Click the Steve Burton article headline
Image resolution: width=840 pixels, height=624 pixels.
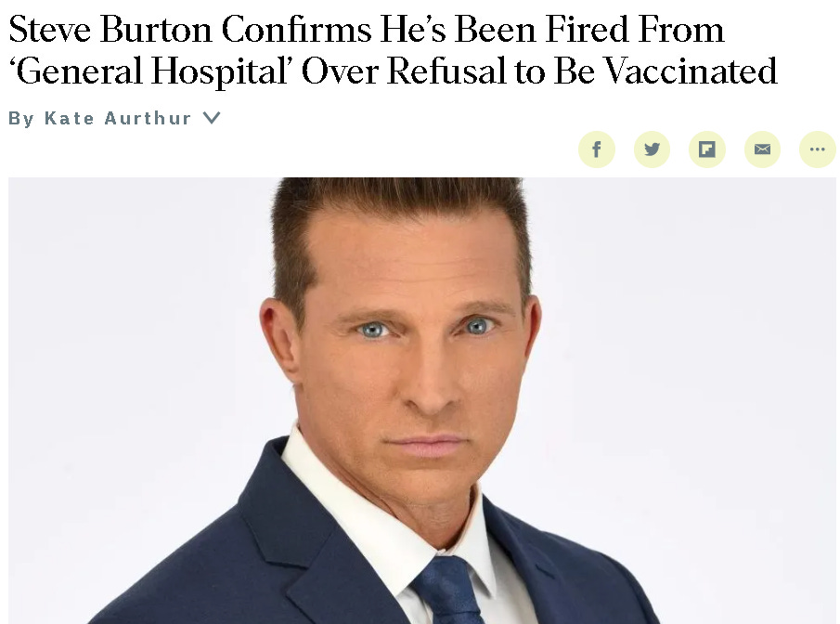(x=393, y=50)
